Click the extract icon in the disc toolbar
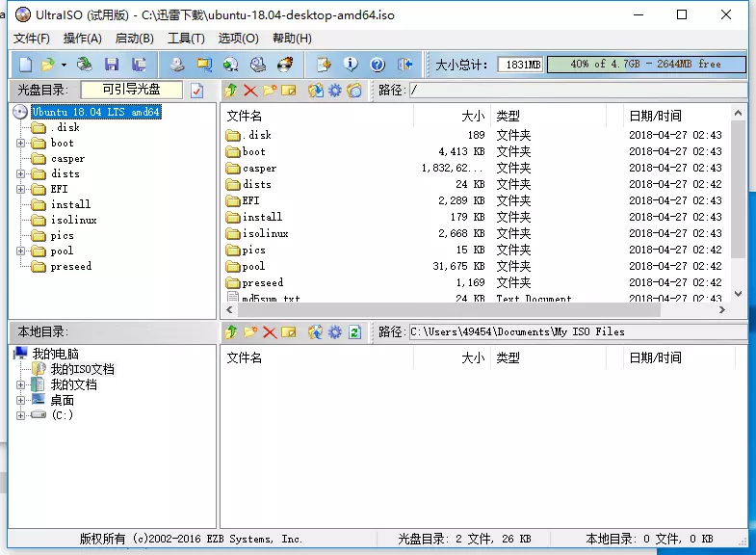This screenshot has width=756, height=555. coord(316,91)
